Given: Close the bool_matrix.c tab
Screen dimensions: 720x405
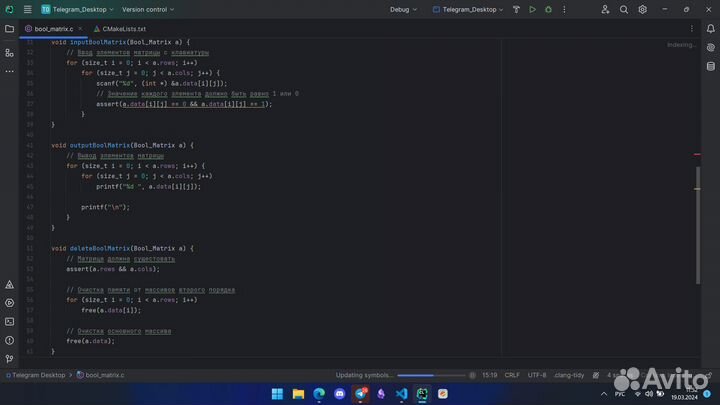Looking at the screenshot, I should click(x=80, y=28).
